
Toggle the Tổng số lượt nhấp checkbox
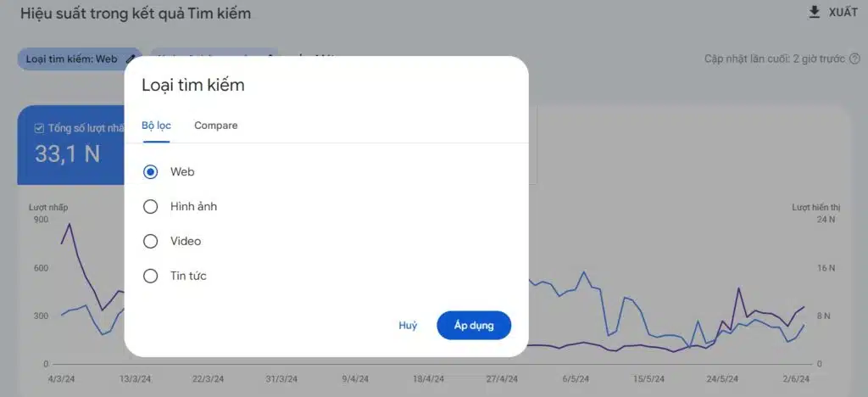(39, 128)
